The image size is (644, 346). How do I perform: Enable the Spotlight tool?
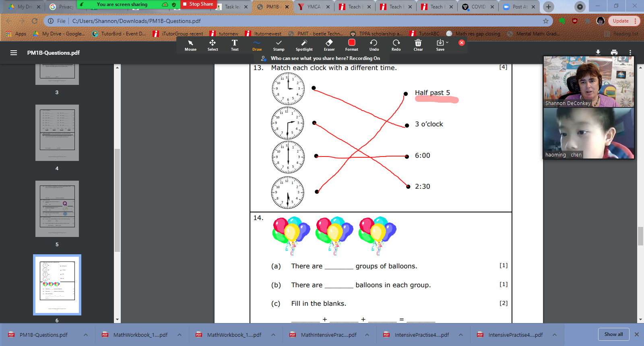[x=304, y=45]
